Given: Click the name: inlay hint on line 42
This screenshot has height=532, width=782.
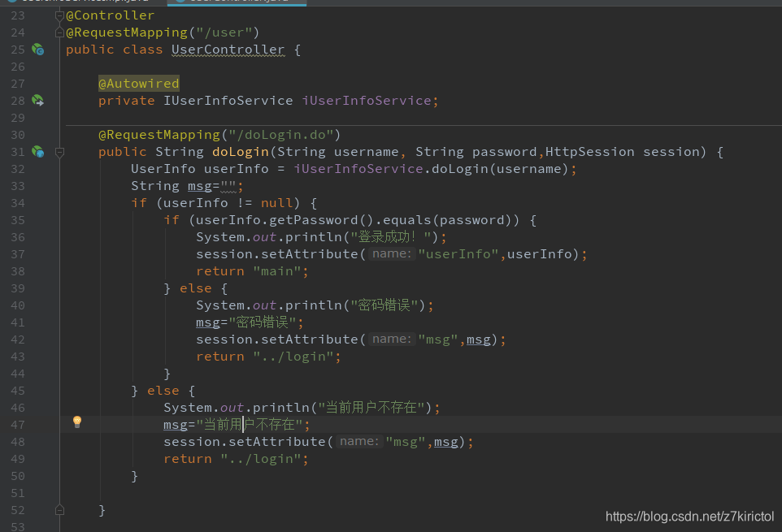Looking at the screenshot, I should click(x=392, y=340).
